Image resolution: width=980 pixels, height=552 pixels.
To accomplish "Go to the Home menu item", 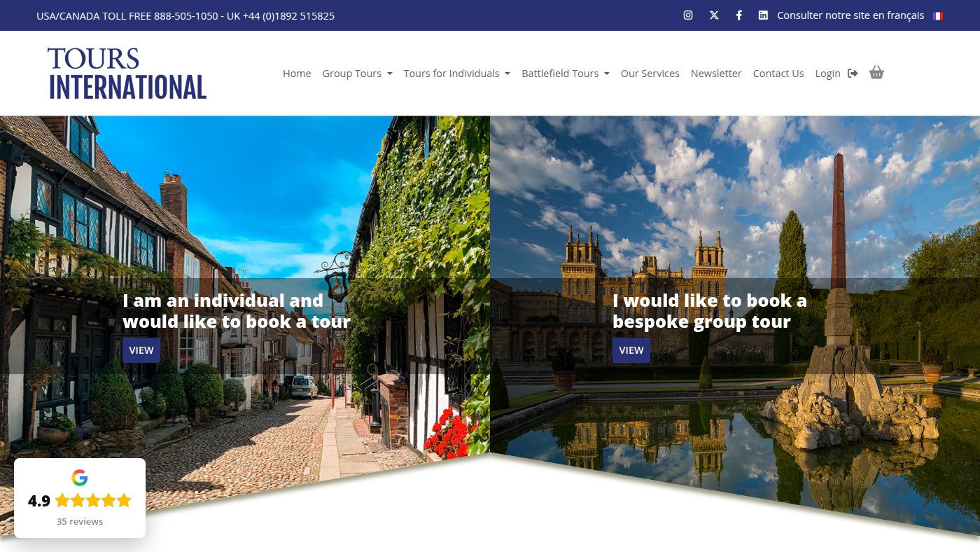I will tap(297, 74).
